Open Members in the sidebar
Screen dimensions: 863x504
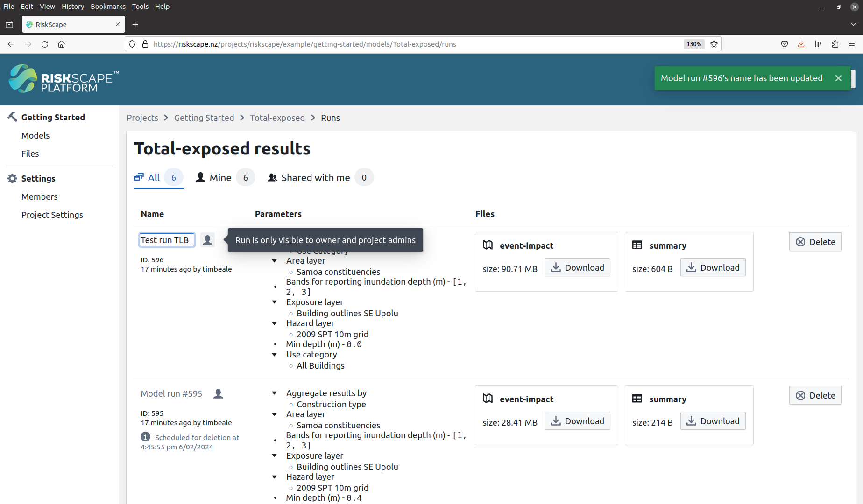[x=40, y=196]
